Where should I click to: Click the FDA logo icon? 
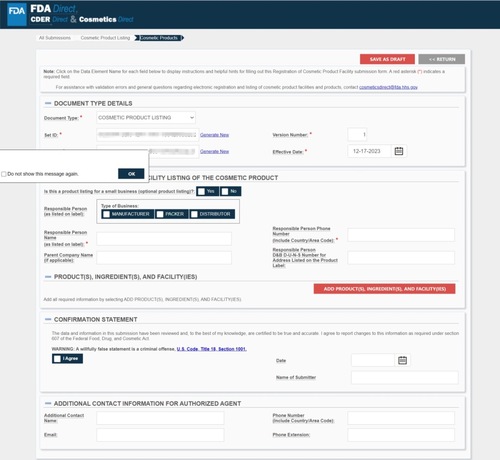[17, 14]
